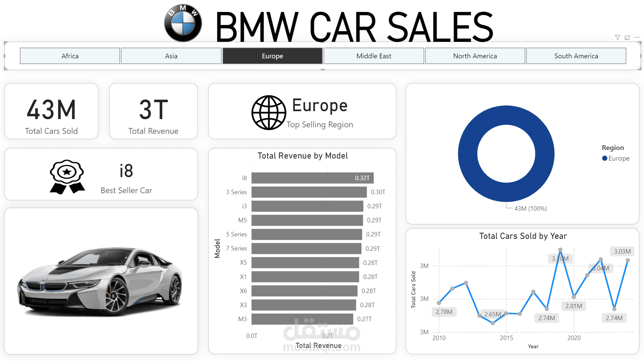Click the 3.10M peak data label
This screenshot has width=644, height=361.
(x=560, y=259)
